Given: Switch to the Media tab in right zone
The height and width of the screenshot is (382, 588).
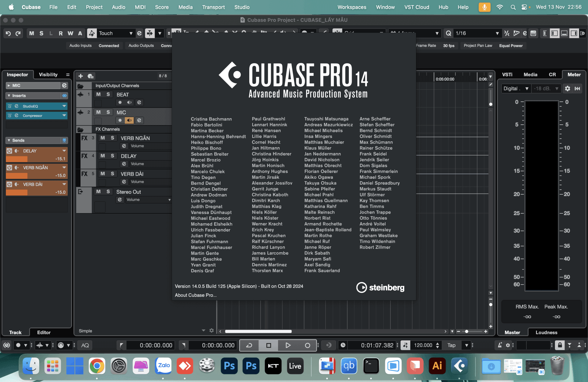Looking at the screenshot, I should [x=530, y=74].
